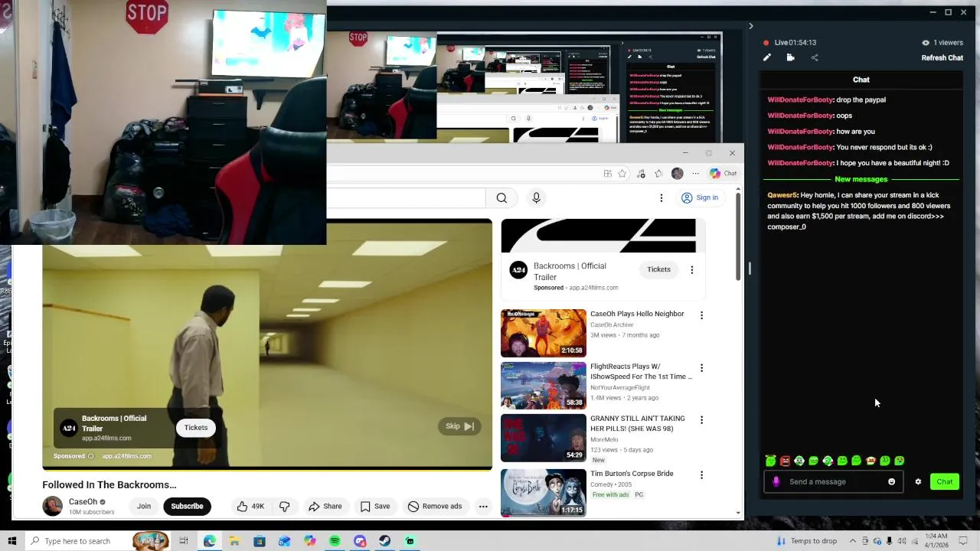The width and height of the screenshot is (980, 551).
Task: Click GRANNY STILL AIN'T TAKING HER PILLS title
Action: click(x=638, y=424)
